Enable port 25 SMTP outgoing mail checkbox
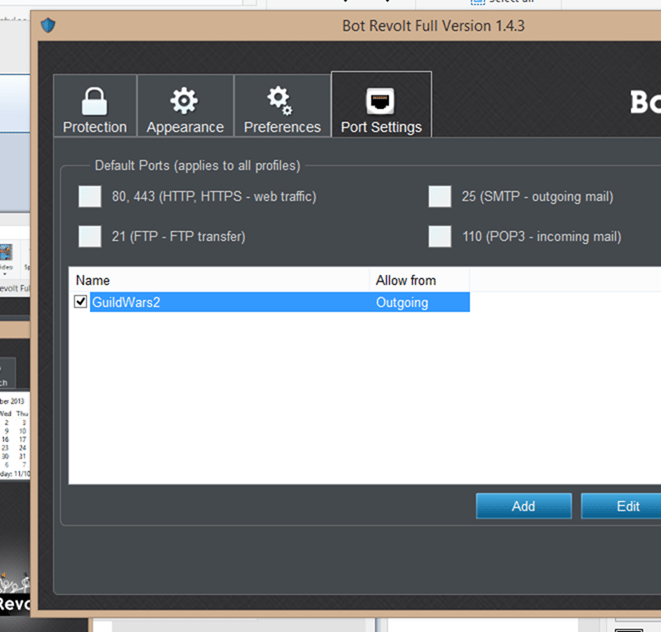 [440, 196]
